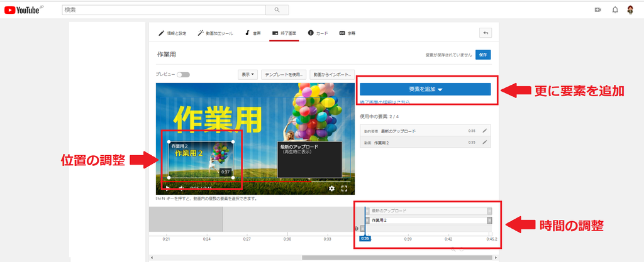This screenshot has width=644, height=262.
Task: Click the 0:30 timeline tick label
Action: coord(287,239)
